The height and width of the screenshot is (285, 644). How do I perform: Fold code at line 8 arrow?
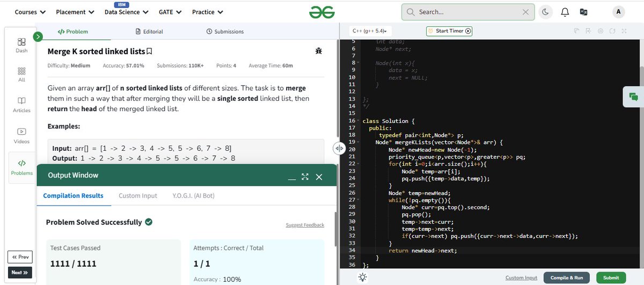click(358, 63)
